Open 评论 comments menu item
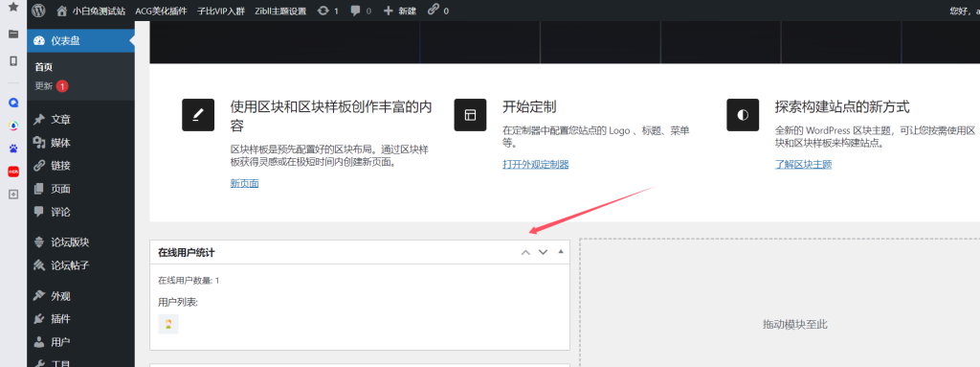980x367 pixels. tap(80, 212)
